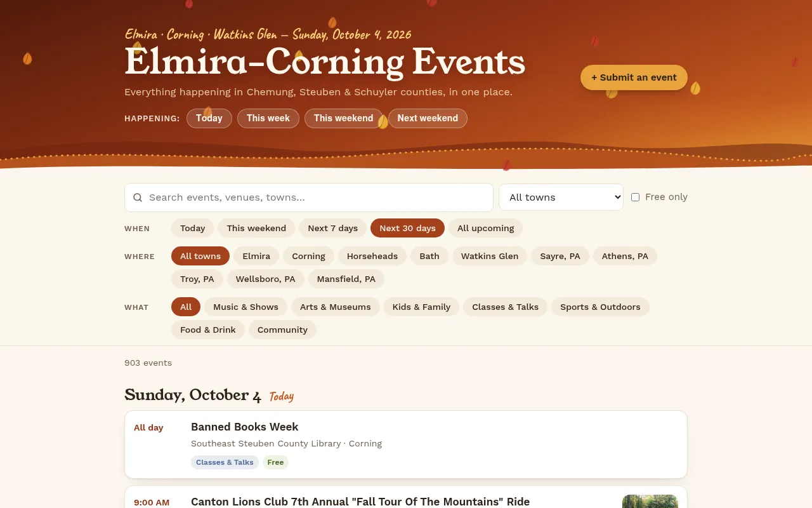812x508 pixels.
Task: Open the Canton Lions Club event thumbnail
Action: pos(650,502)
